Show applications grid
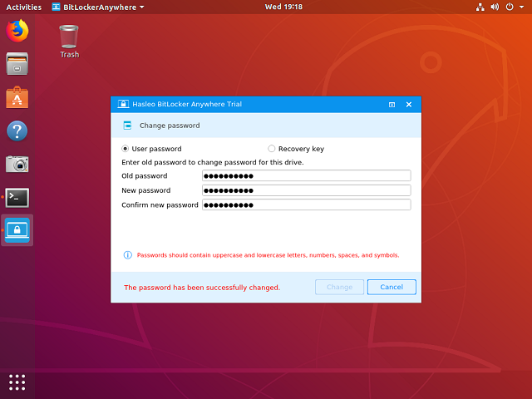This screenshot has width=532, height=399. click(x=17, y=382)
